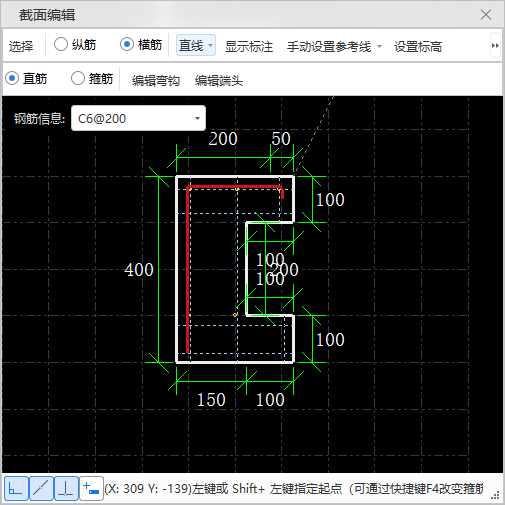Viewport: 505px width, 505px height.
Task: Click the red rebar vertical segment
Action: coord(188,270)
